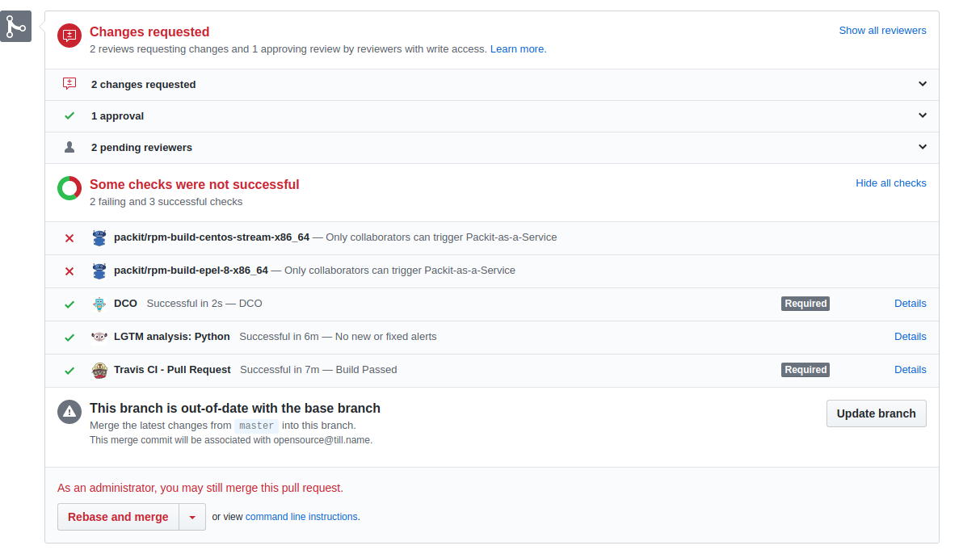Open the Learn more link
The height and width of the screenshot is (554, 980).
coord(517,49)
